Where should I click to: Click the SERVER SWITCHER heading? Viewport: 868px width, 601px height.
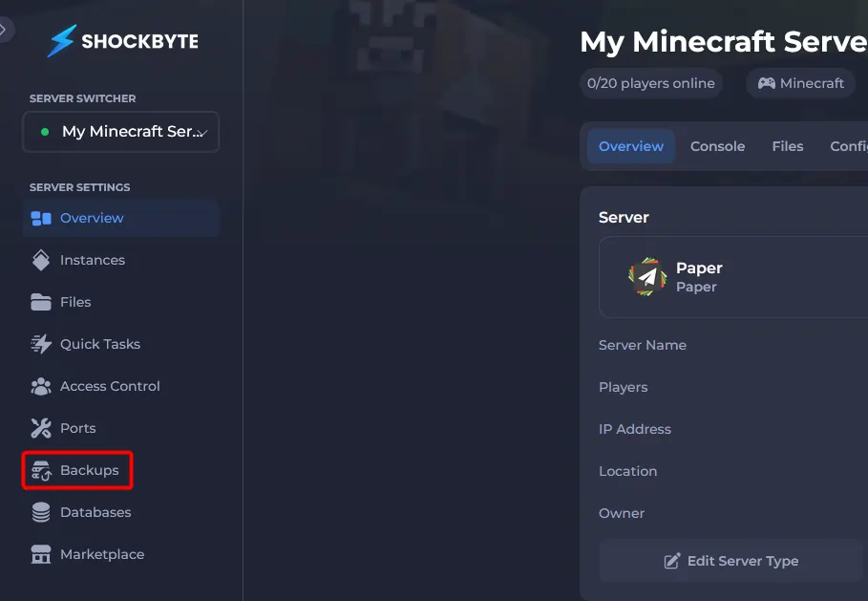[x=82, y=98]
